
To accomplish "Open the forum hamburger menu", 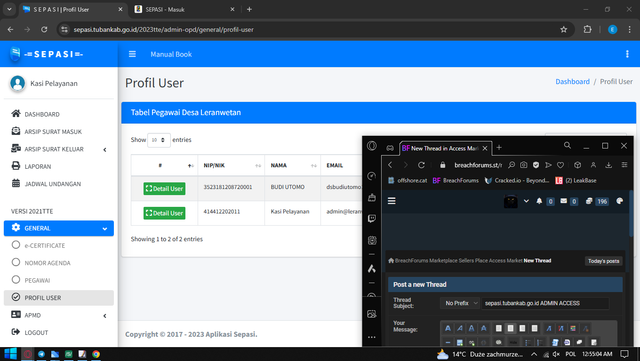I will coord(391,201).
